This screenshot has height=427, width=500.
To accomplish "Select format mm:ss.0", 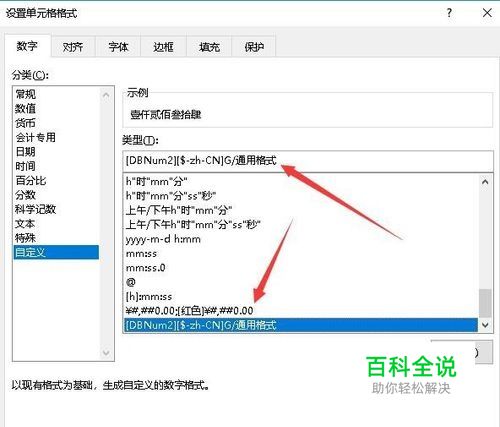I will point(300,268).
